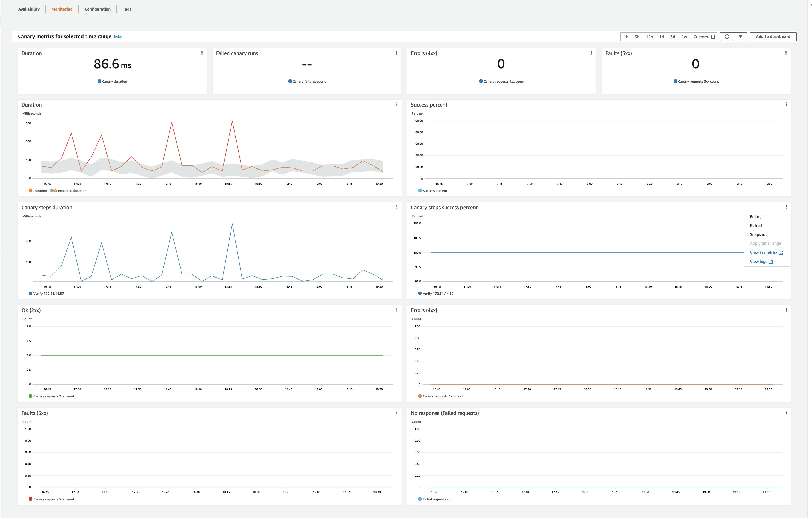Screen dimensions: 812x518
Task: Click the three-dot menu icon on Ok 2xx chart
Action: (x=397, y=309)
